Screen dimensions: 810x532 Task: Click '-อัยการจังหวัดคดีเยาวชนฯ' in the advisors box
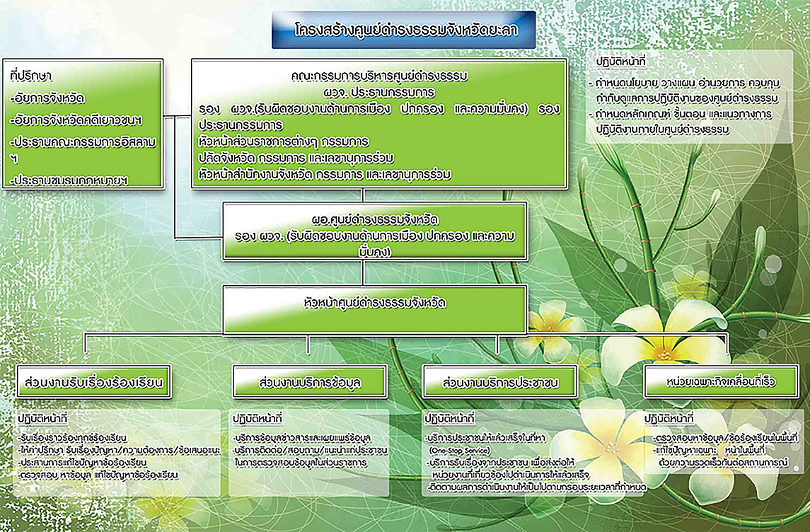(76, 120)
